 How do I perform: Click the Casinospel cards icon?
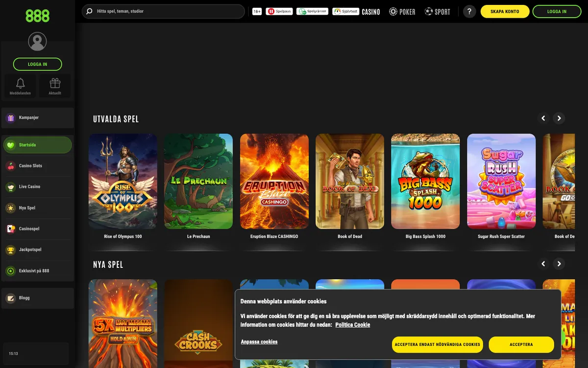(10, 229)
